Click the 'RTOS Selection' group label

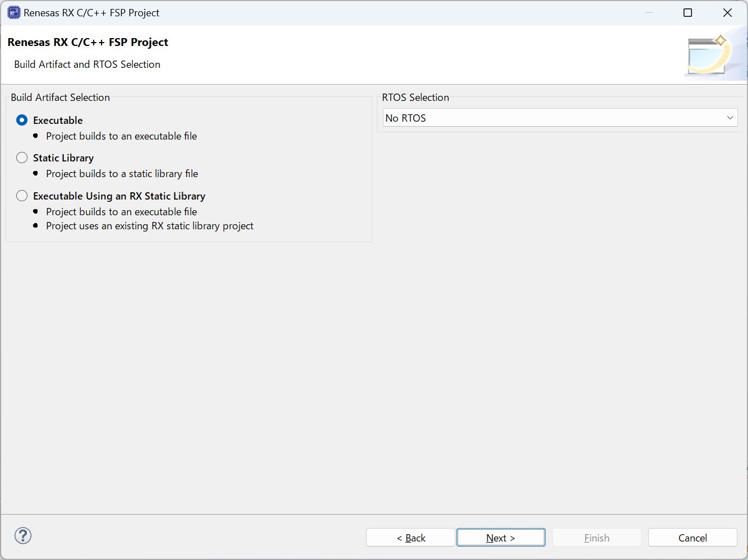(415, 98)
